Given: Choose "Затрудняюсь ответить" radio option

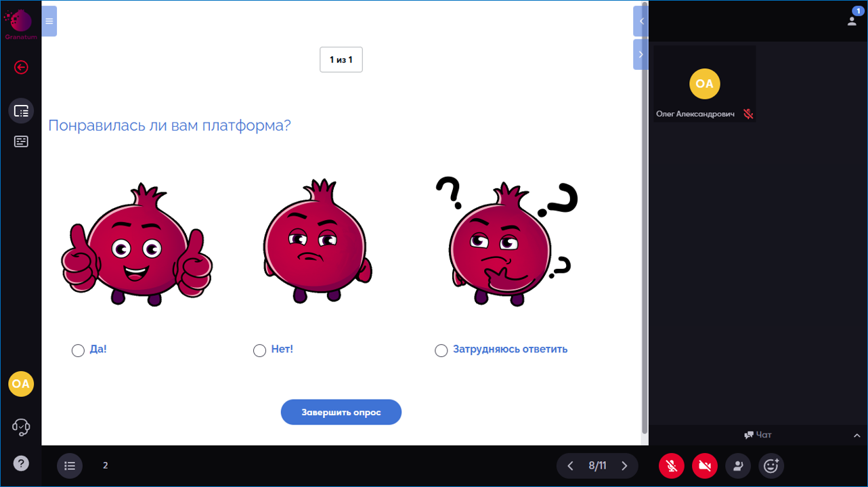Looking at the screenshot, I should [x=441, y=350].
